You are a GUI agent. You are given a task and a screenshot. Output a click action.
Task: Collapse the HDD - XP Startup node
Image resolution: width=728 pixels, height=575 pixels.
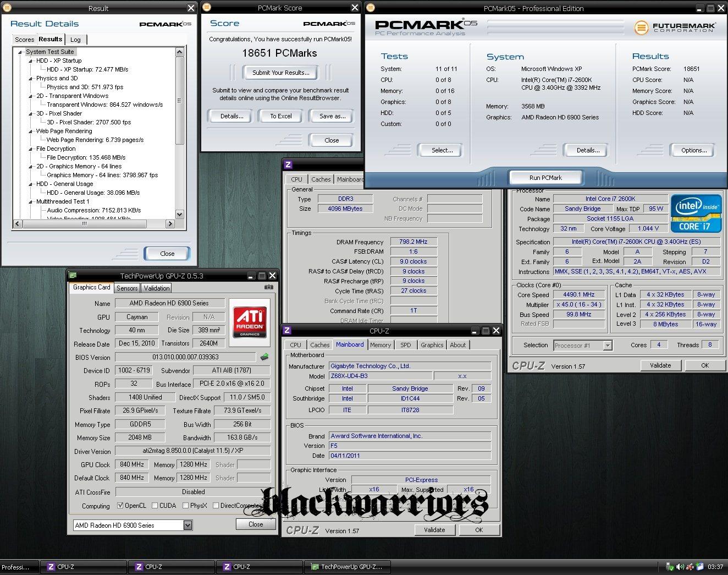coord(31,61)
